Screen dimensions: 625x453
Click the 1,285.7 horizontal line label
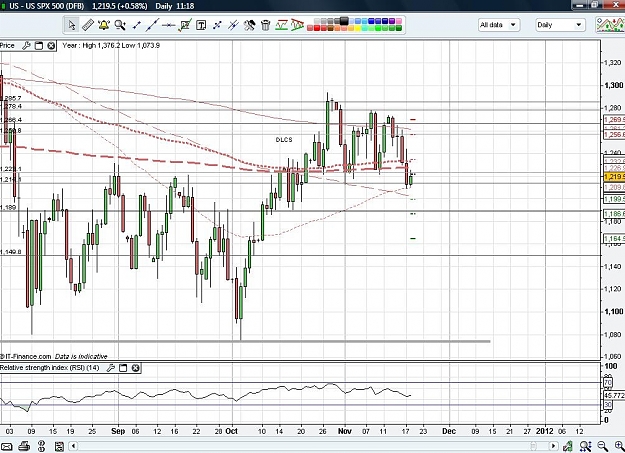pyautogui.click(x=11, y=98)
